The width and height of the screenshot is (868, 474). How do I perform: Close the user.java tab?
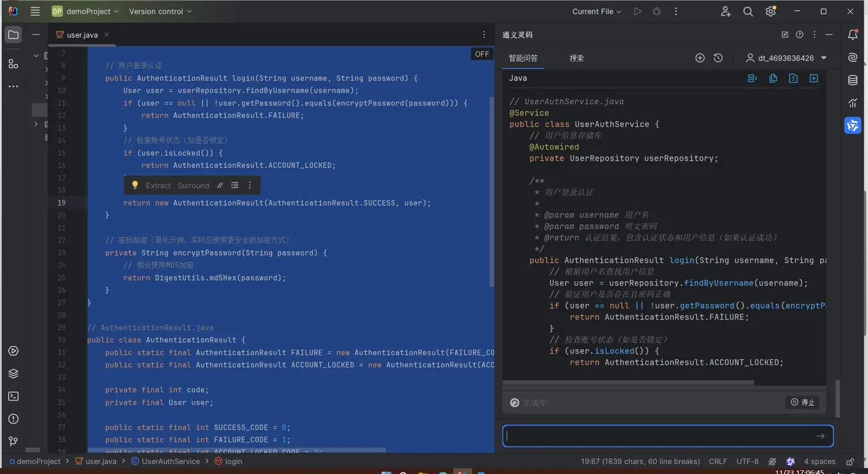pos(107,35)
